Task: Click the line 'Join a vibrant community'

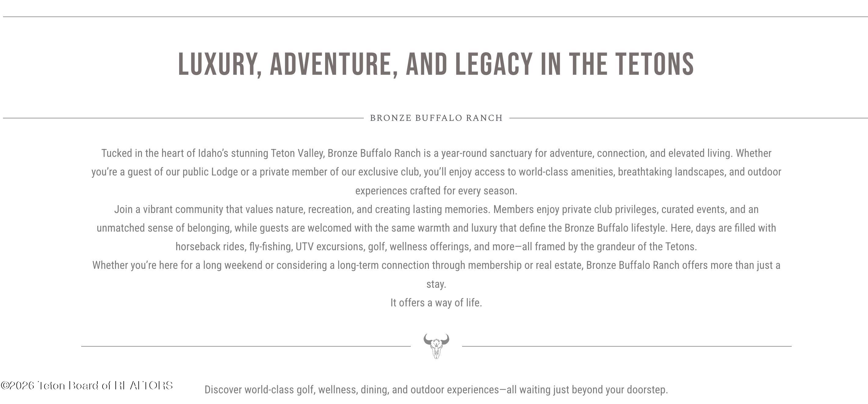Action: (436, 209)
